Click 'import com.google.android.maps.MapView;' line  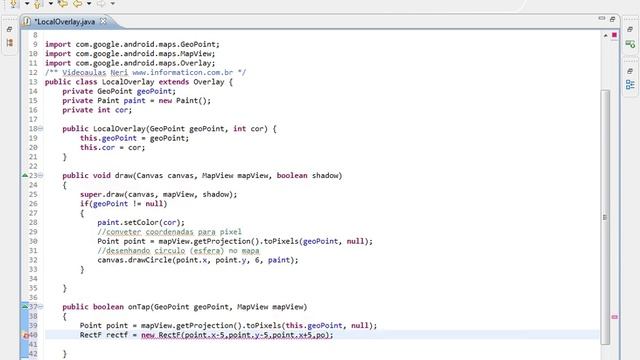point(130,53)
